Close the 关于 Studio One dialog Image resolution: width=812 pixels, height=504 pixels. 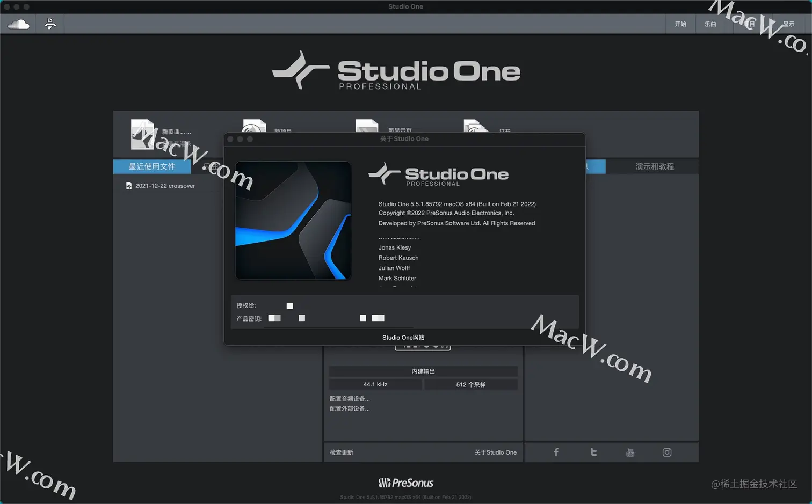click(230, 139)
